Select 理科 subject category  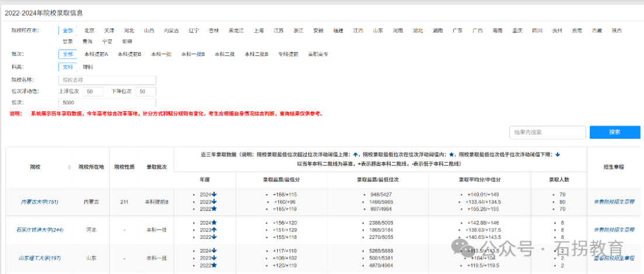coord(88,67)
